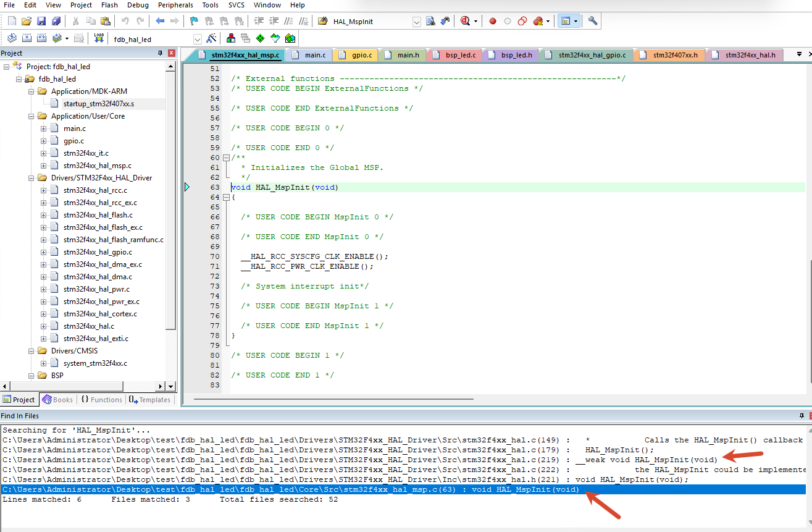Expand the HAL_MspInit search combo box
The height and width of the screenshot is (532, 812).
pyautogui.click(x=416, y=22)
